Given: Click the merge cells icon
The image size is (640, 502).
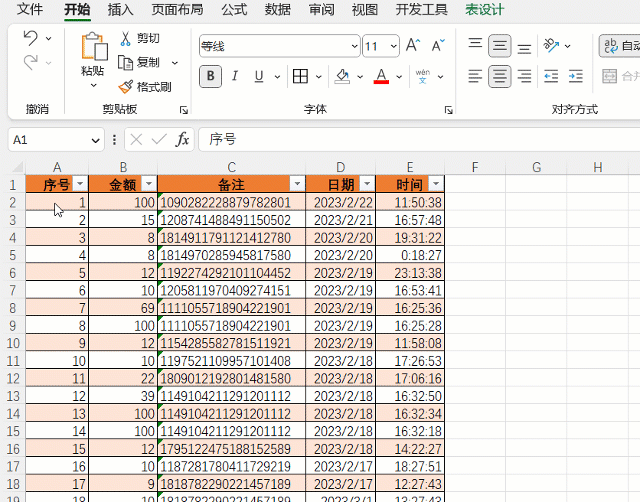Looking at the screenshot, I should (x=609, y=76).
